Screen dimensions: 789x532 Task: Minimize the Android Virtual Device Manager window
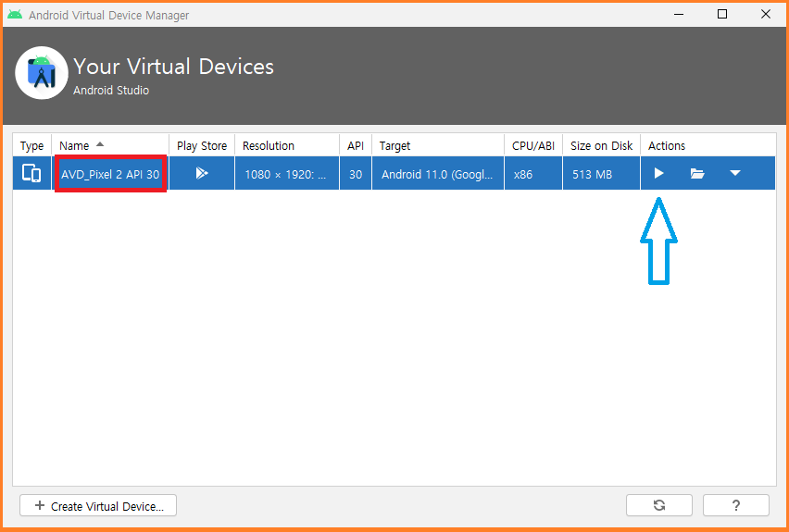coord(679,14)
